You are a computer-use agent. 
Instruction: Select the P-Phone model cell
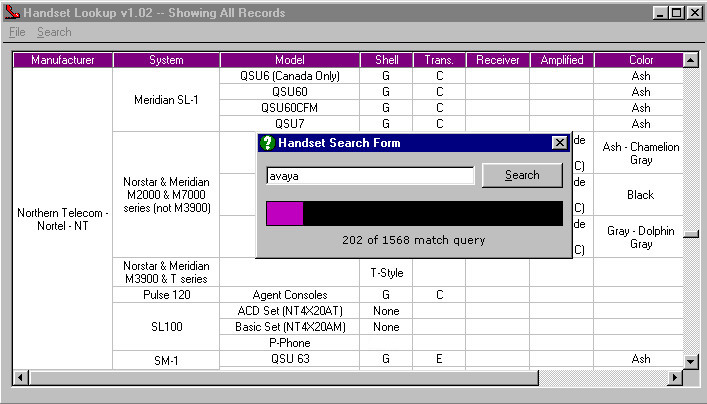(x=290, y=343)
